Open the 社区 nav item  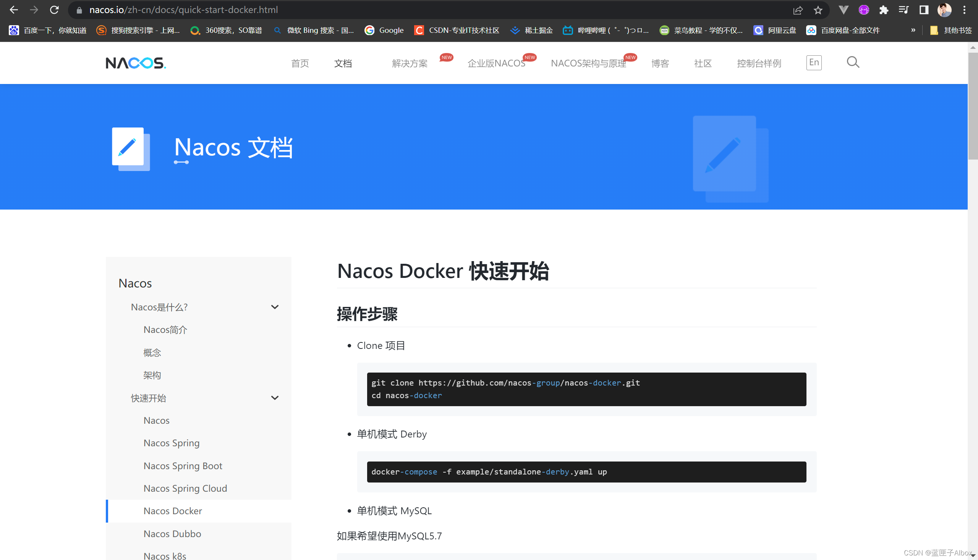pos(703,63)
